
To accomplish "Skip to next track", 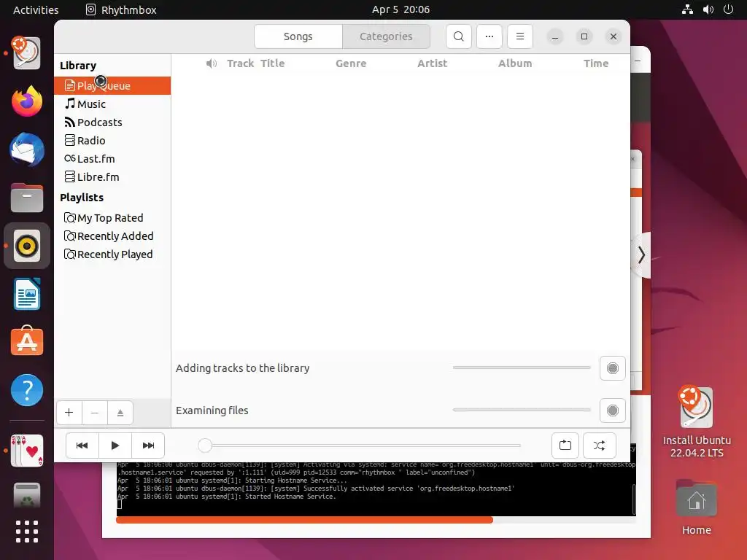I will (148, 446).
